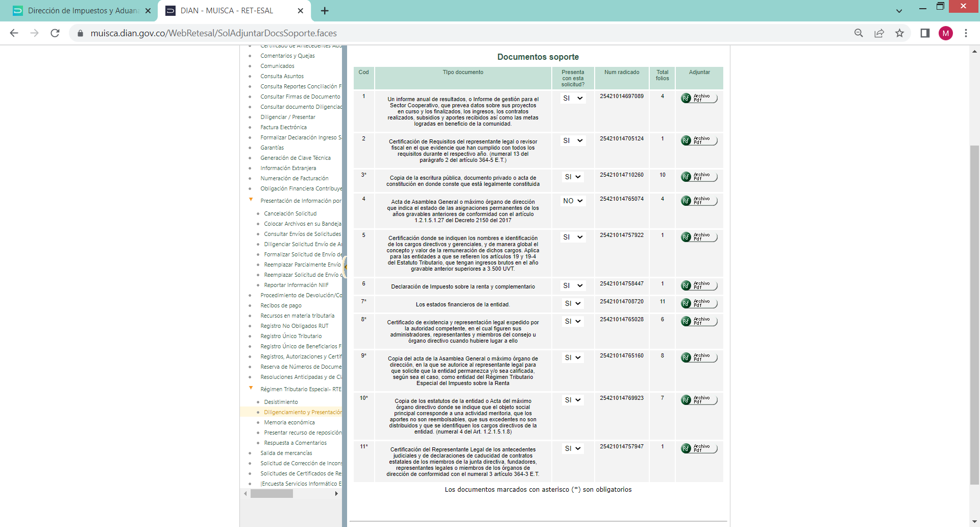Collapse Presentación de Información tree section
Viewport: 980px width, 527px height.
pyautogui.click(x=251, y=200)
